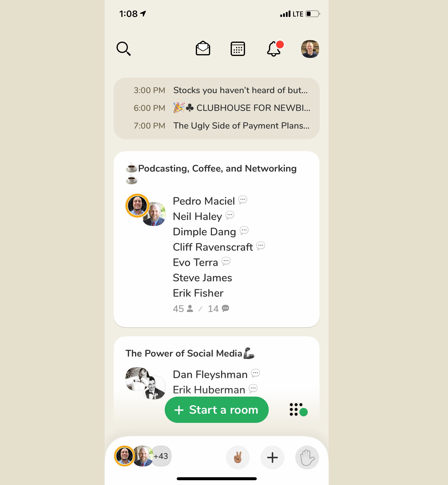448x485 pixels.
Task: Tap the peace sign leave-quietly button
Action: point(238,457)
